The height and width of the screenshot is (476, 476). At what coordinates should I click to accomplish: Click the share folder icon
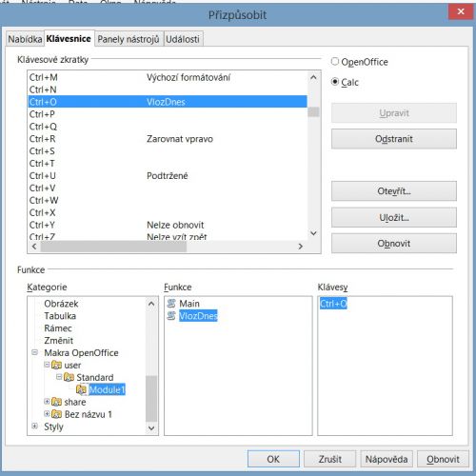(56, 402)
